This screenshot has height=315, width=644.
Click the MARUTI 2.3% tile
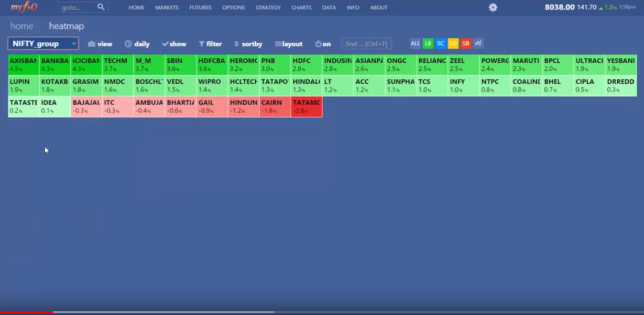(527, 65)
